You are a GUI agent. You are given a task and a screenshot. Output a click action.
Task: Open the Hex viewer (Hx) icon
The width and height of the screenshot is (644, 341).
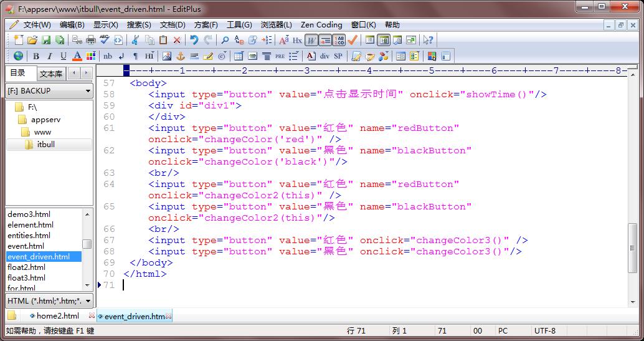297,40
